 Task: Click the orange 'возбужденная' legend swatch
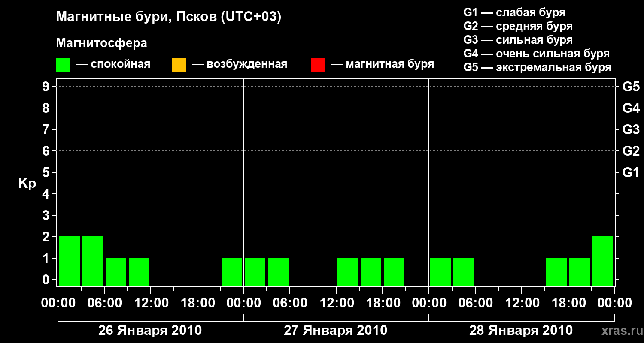tap(179, 65)
